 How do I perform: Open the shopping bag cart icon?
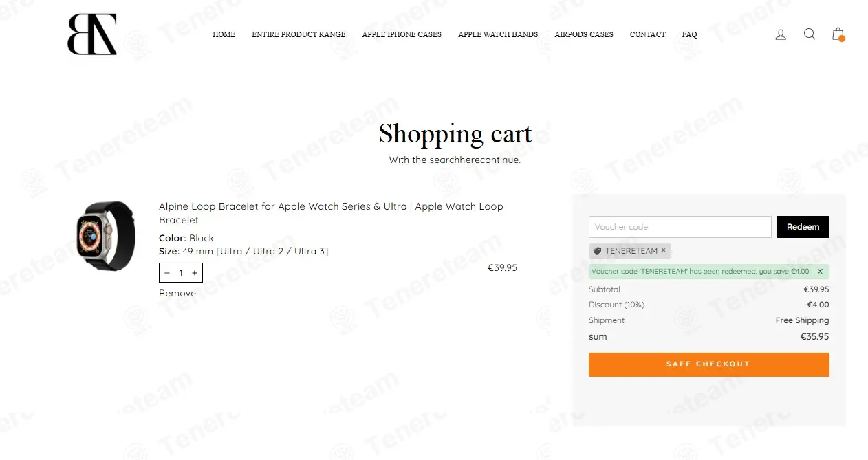point(838,34)
